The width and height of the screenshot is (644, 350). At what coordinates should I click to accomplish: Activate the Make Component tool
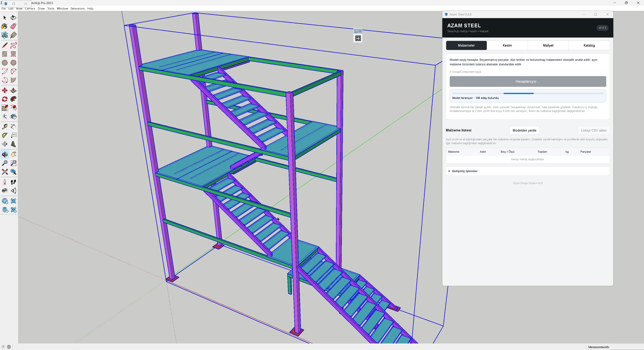5,35
